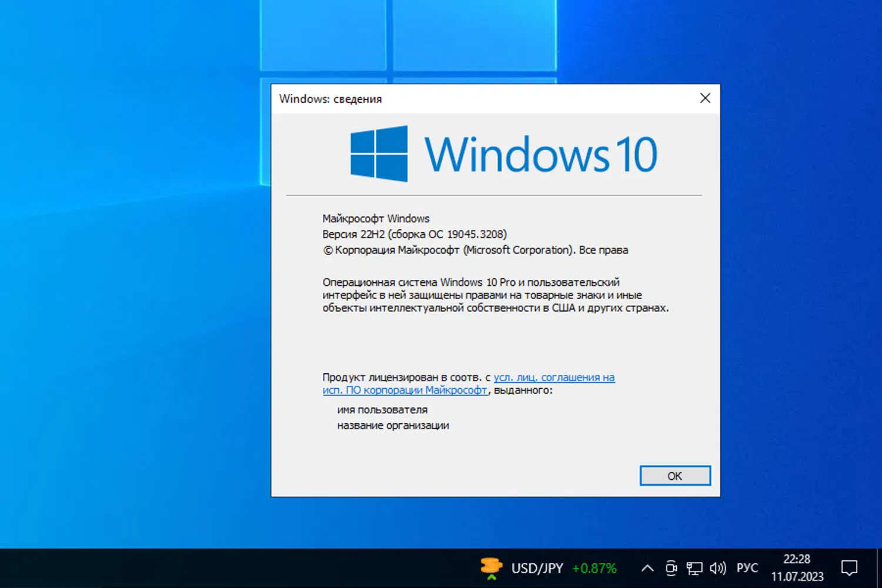Click the screen recorder tray icon
This screenshot has width=882, height=588.
[x=671, y=568]
